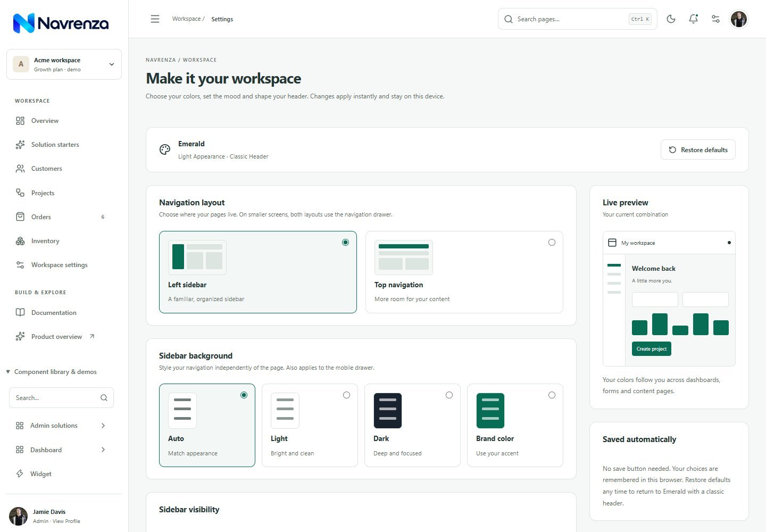Click the Restore defaults button

point(698,149)
